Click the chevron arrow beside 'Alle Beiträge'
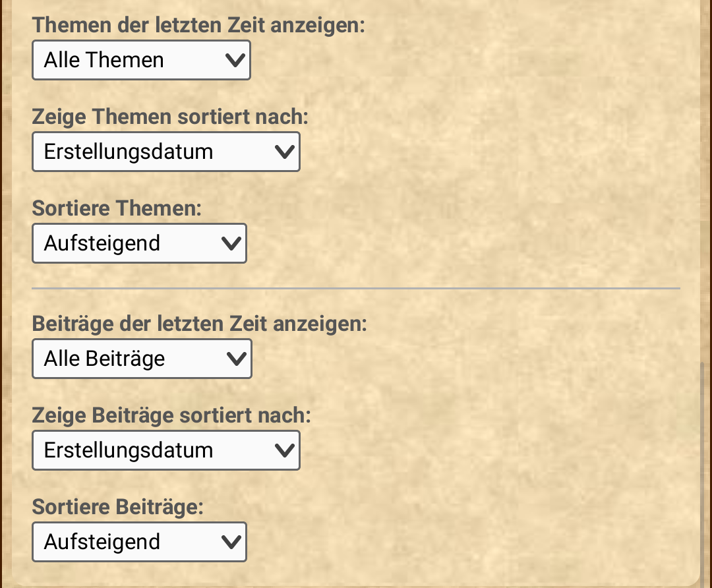 (x=235, y=359)
